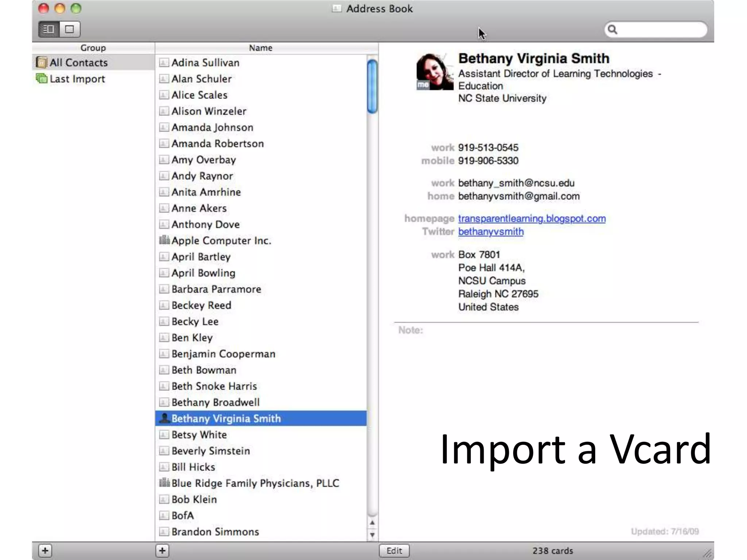Select Ben Kley contact
The height and width of the screenshot is (560, 747).
(x=261, y=338)
